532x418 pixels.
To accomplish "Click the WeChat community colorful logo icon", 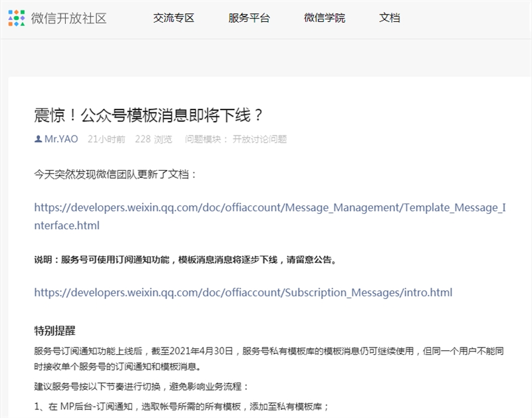I will pyautogui.click(x=16, y=18).
